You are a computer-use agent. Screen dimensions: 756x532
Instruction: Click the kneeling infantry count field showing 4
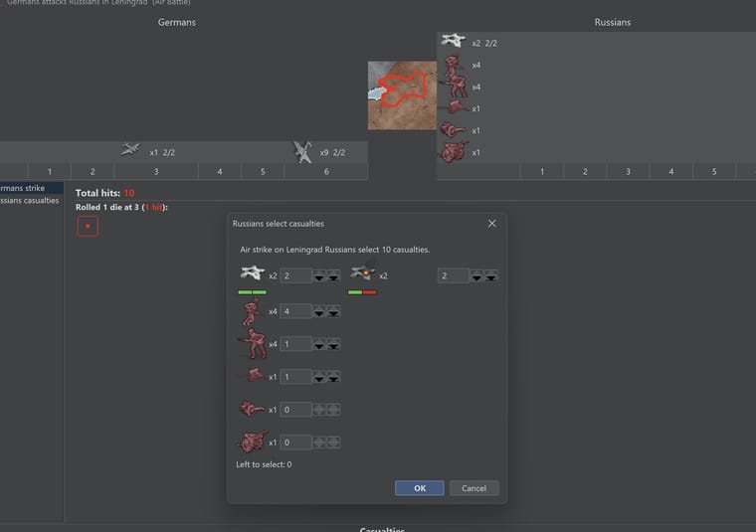[x=295, y=311]
